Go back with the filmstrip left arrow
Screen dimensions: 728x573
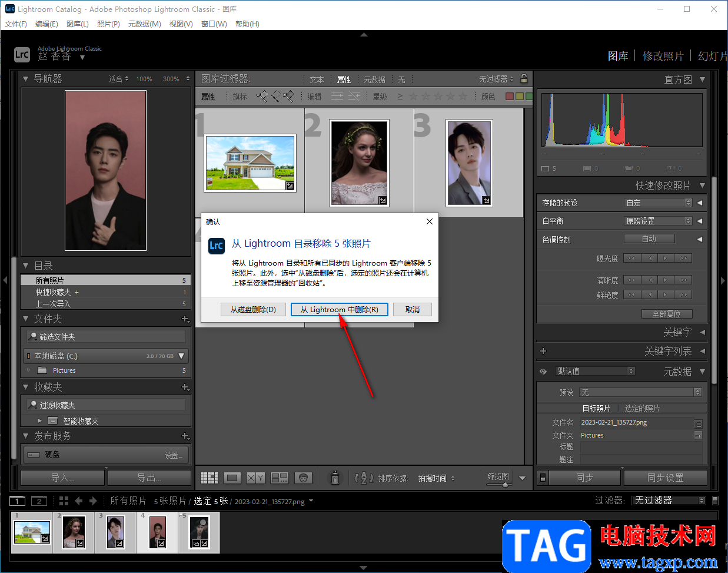click(79, 501)
